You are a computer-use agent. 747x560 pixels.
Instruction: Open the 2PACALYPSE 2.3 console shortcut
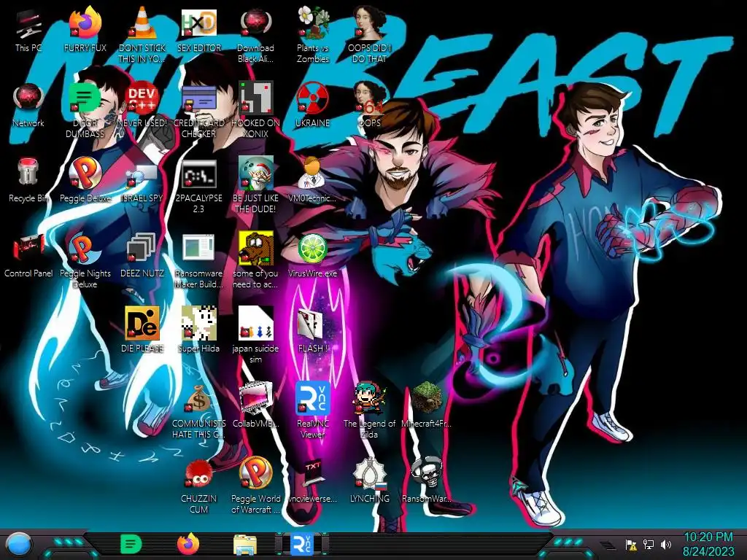(198, 186)
